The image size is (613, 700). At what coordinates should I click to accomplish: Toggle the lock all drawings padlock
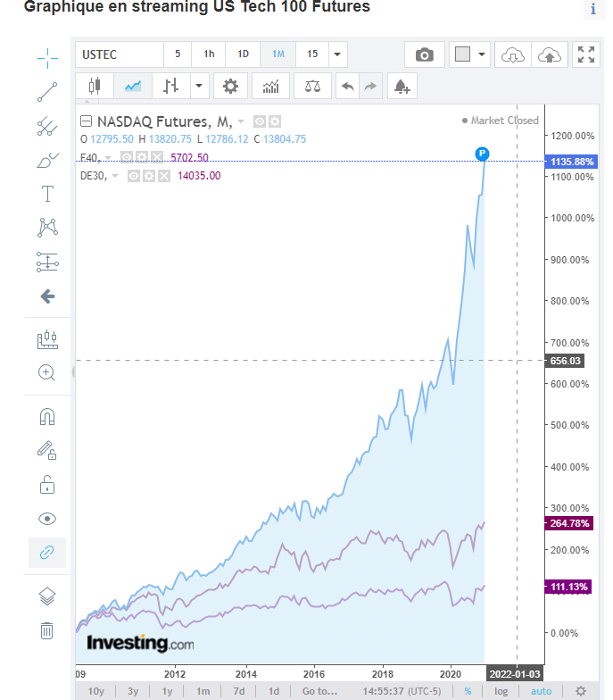47,485
